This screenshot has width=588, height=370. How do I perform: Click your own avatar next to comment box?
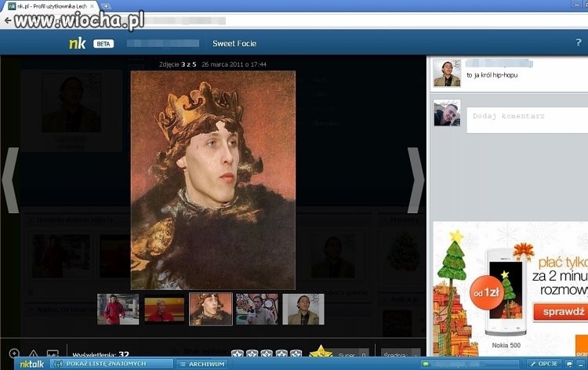tap(447, 113)
